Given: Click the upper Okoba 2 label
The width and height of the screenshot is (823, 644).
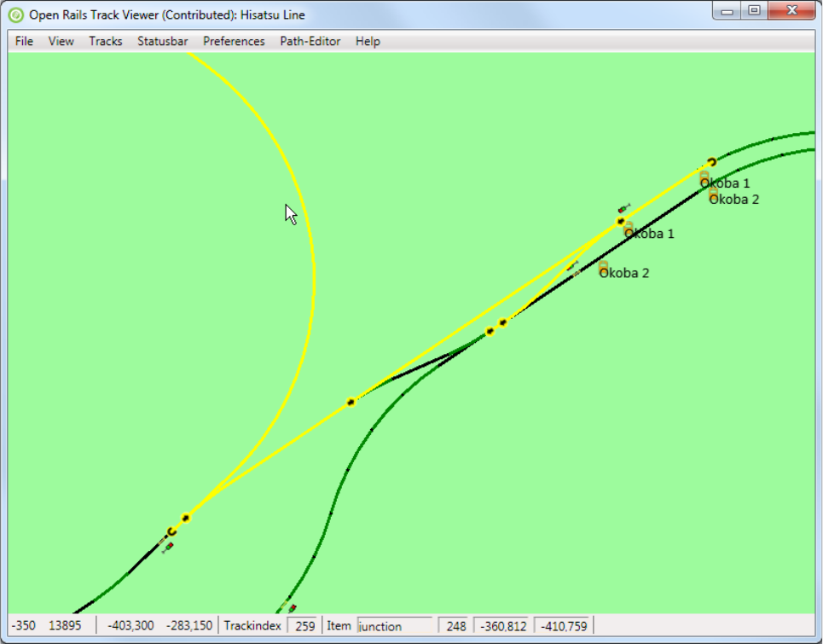Looking at the screenshot, I should pyautogui.click(x=733, y=200).
